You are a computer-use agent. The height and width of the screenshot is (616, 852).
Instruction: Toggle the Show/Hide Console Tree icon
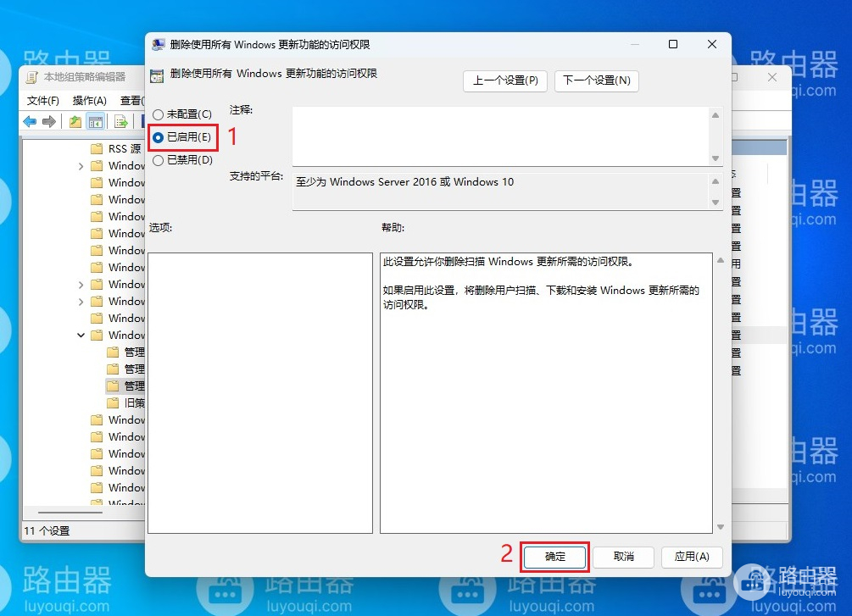click(96, 121)
